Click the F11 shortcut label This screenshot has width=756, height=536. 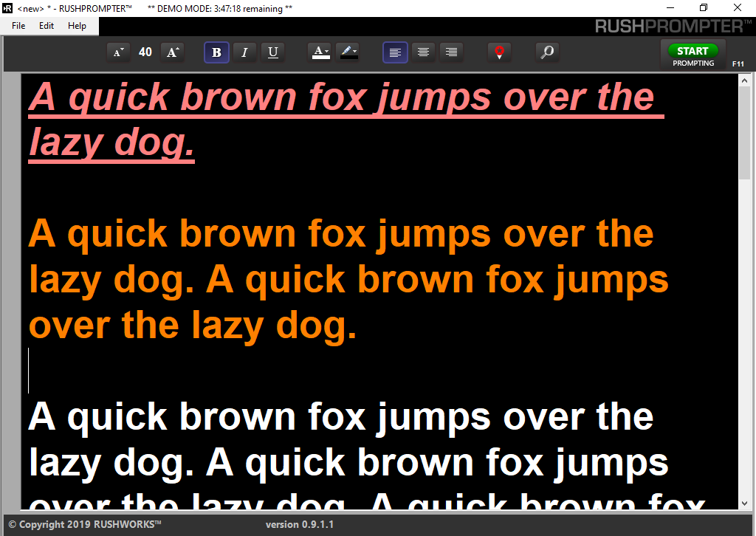click(x=738, y=63)
